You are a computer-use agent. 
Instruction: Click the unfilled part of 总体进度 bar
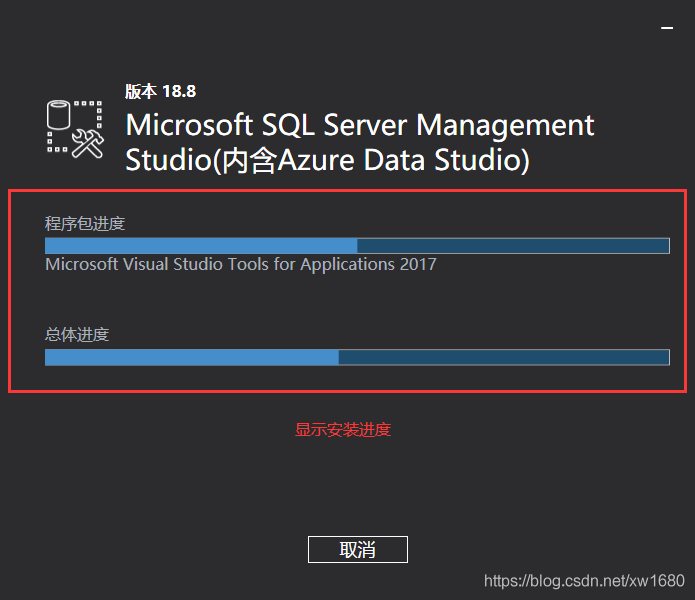(503, 357)
